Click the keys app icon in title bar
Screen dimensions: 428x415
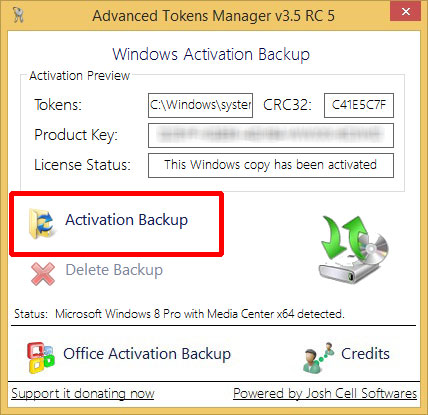pyautogui.click(x=19, y=15)
